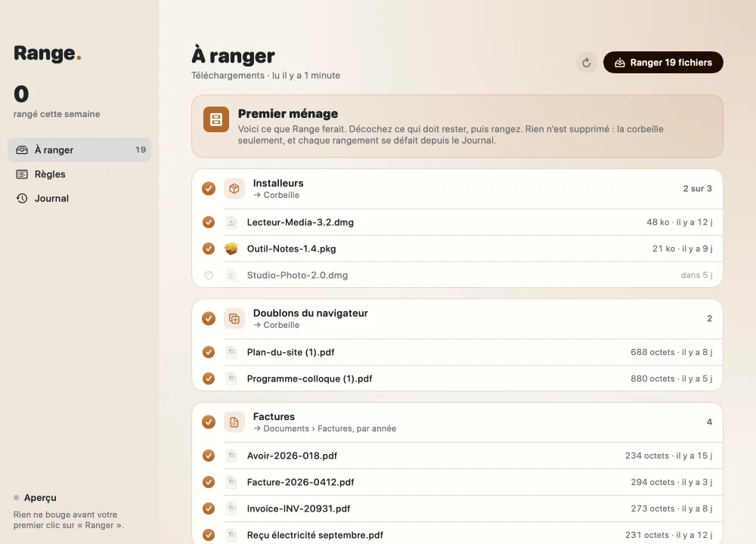Click the Invoice-INV-20931.pdf file name
Viewport: 756px width, 544px height.
pos(299,508)
